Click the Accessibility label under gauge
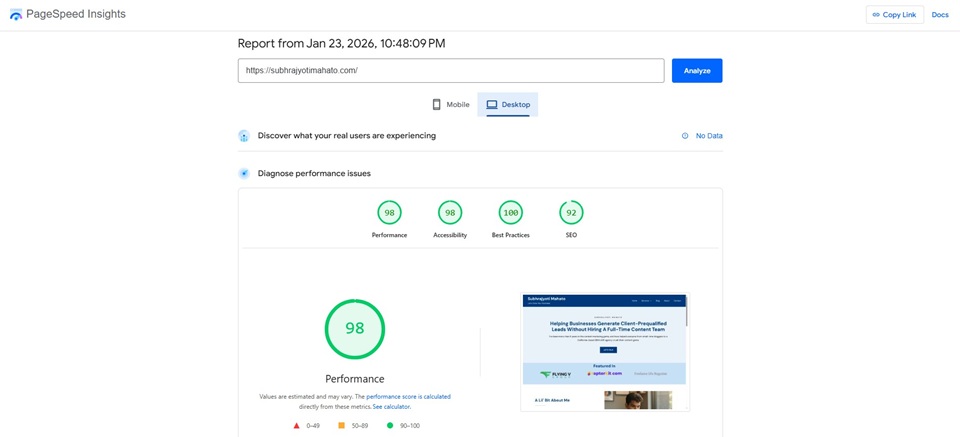 (x=450, y=235)
